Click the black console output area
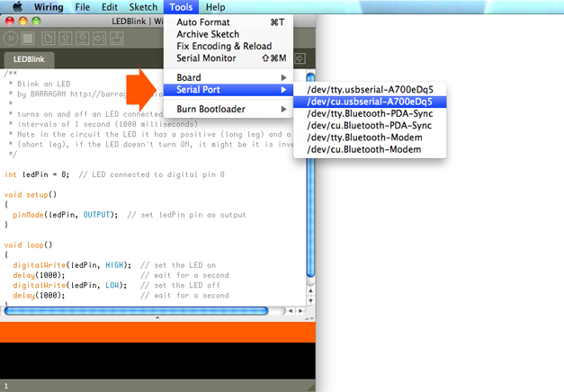 click(x=157, y=361)
